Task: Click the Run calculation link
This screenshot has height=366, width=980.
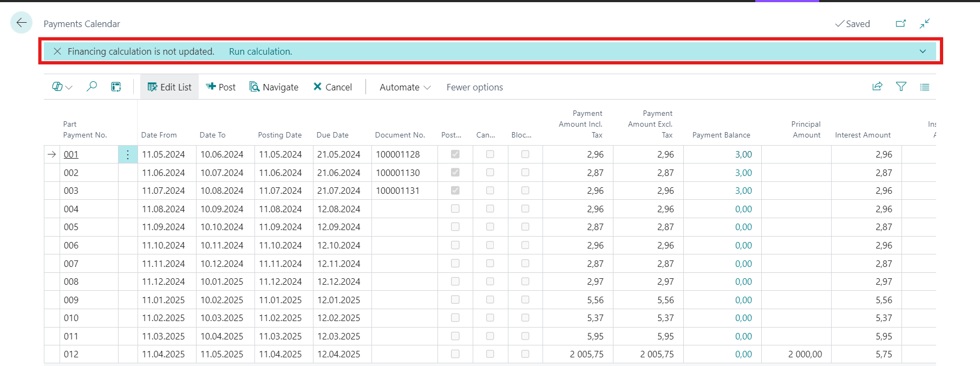Action: [x=260, y=51]
